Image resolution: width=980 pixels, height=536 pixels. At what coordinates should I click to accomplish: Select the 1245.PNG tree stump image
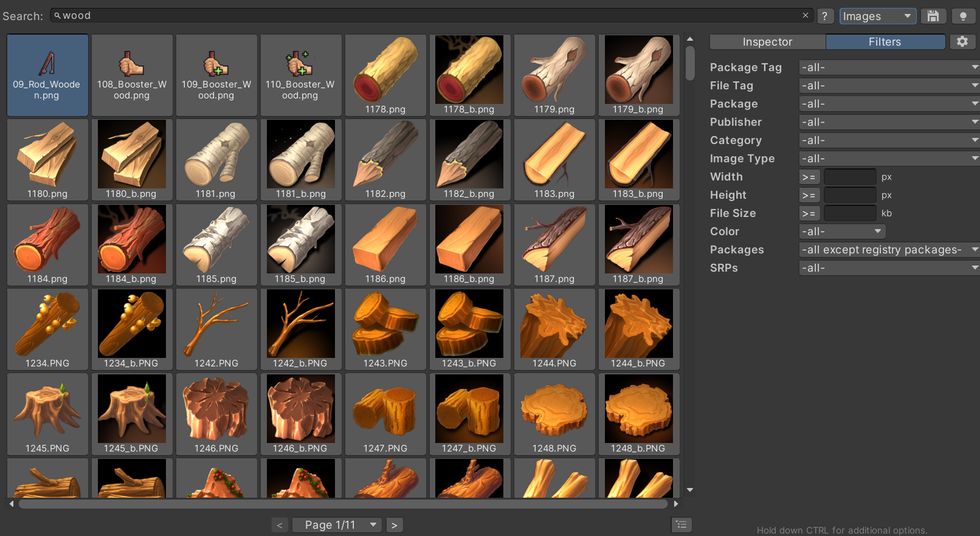click(47, 414)
